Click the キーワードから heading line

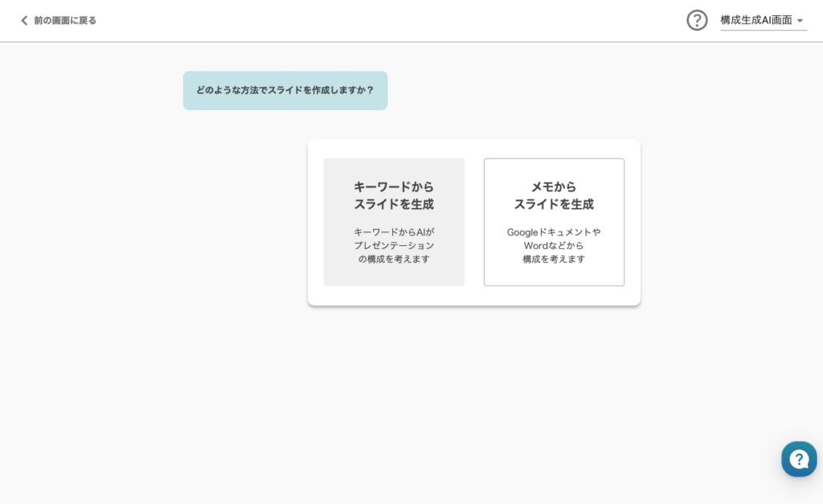click(394, 186)
